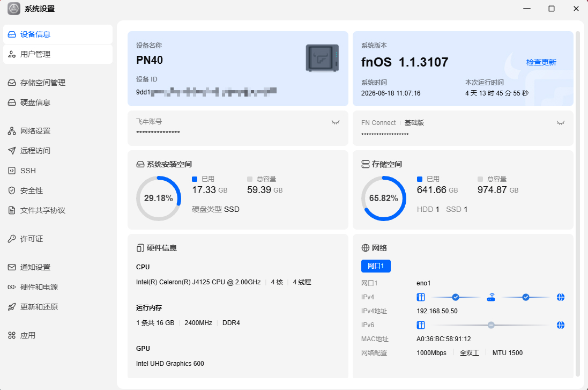Click the 更新和还原 rocket icon

point(12,307)
